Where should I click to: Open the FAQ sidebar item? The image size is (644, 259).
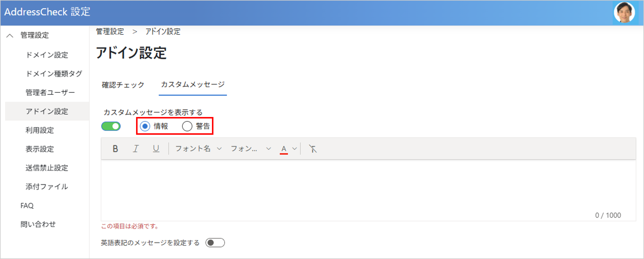point(27,205)
